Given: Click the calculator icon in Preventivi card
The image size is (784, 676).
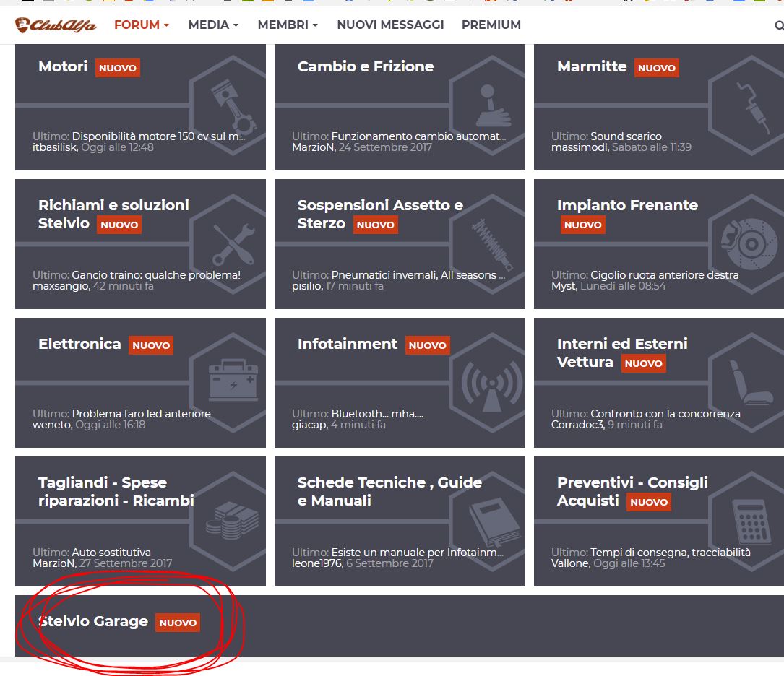Looking at the screenshot, I should [752, 522].
